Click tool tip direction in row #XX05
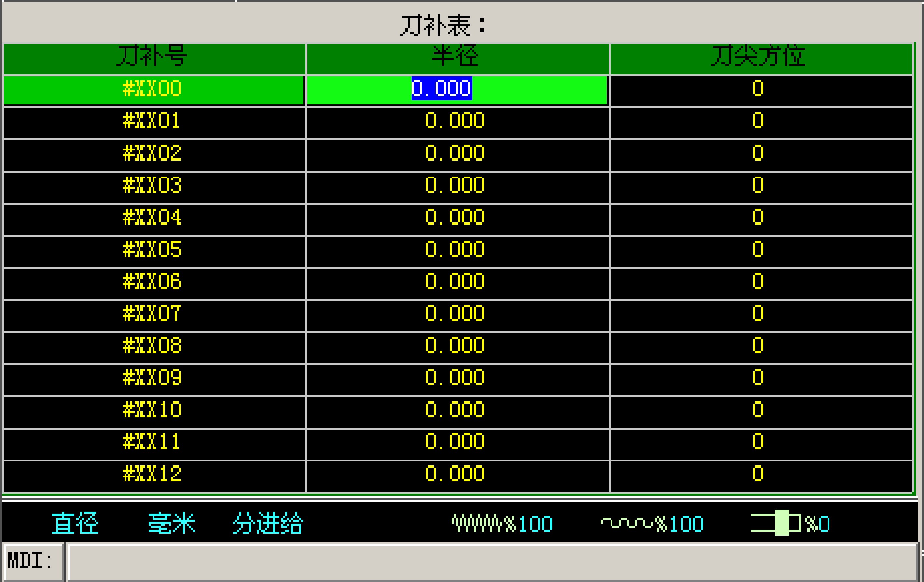The image size is (924, 582). [761, 251]
